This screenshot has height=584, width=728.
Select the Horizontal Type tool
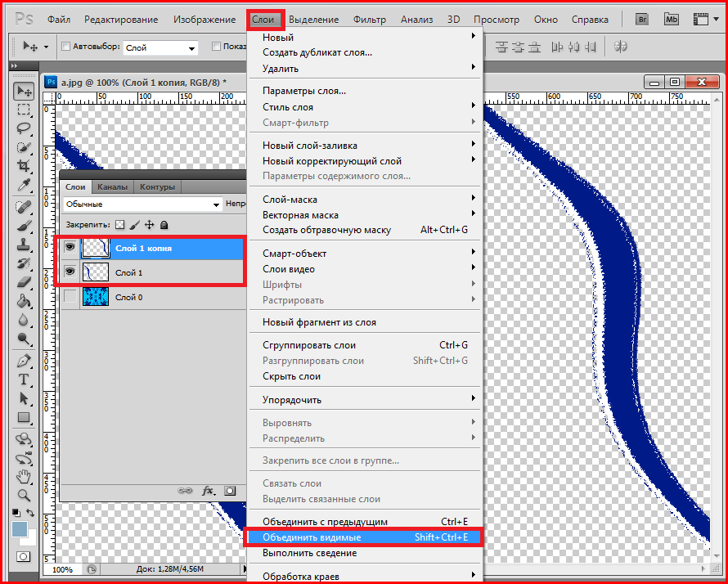24,380
